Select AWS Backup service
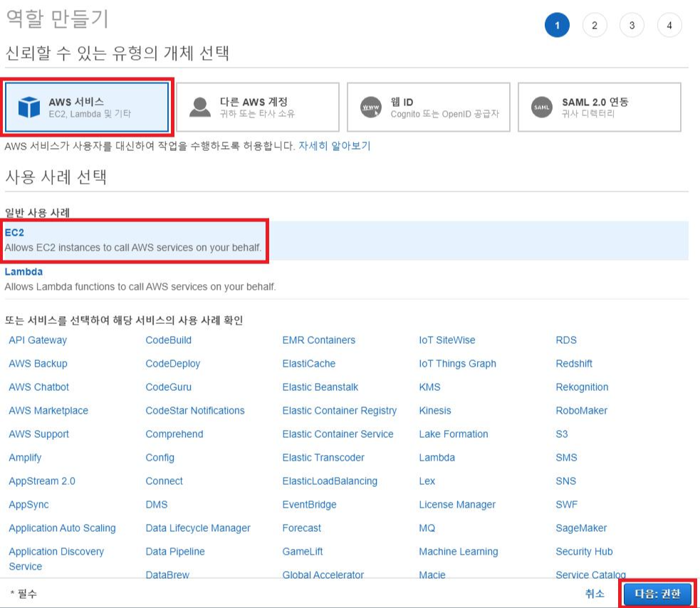The width and height of the screenshot is (700, 608). 38,363
